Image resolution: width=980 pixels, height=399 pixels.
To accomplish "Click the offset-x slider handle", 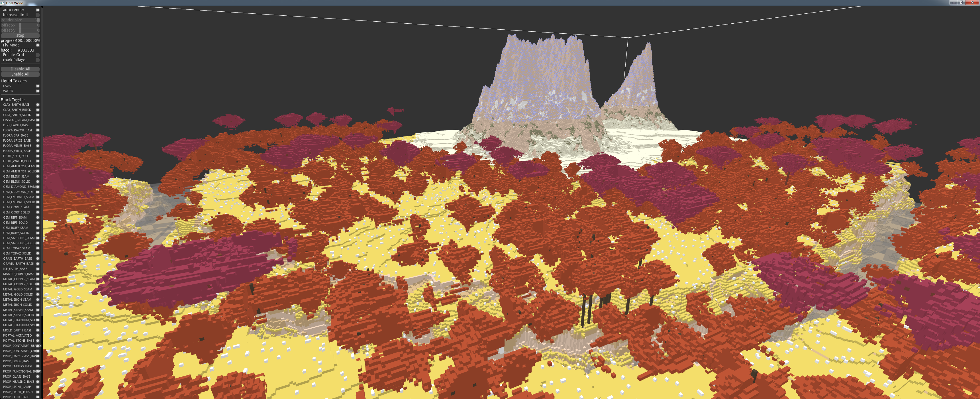I will [20, 25].
